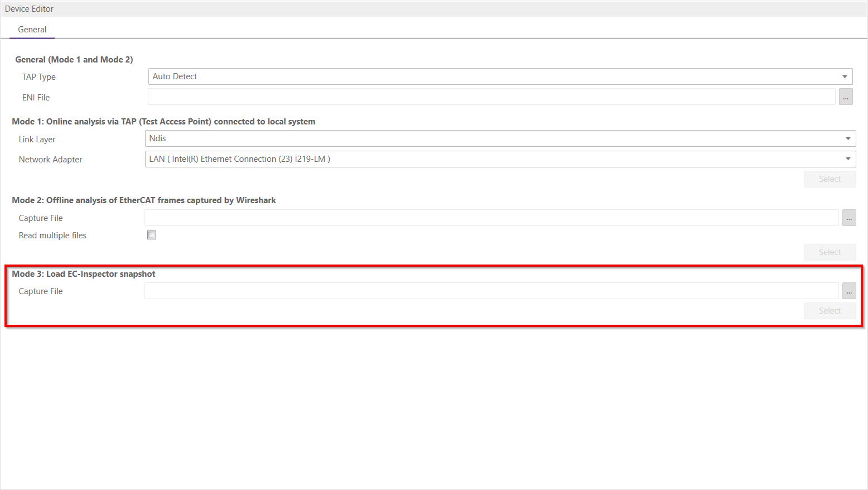The image size is (868, 490).
Task: Click the TAP Type dropdown arrow
Action: coord(845,76)
